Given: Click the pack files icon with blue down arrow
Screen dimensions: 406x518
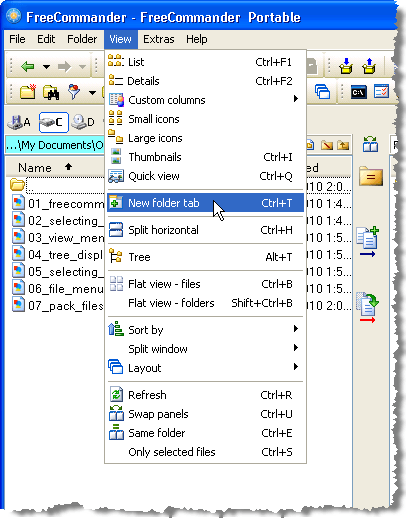Looking at the screenshot, I should [x=346, y=66].
